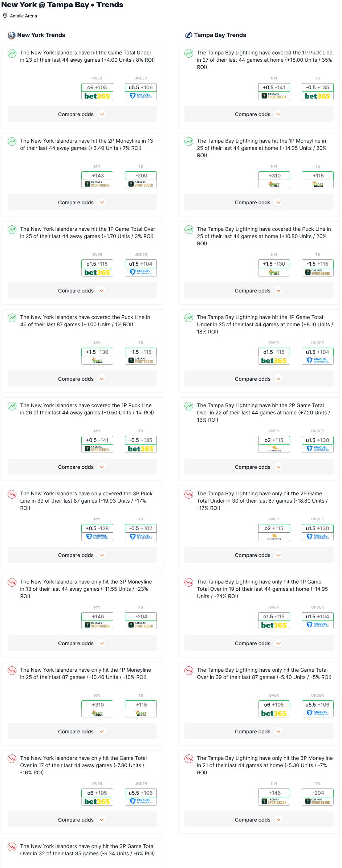Screen dimensions: 342x868
Task: Click Caesars Sportsbook logo under NYI +143
Action: point(97,184)
